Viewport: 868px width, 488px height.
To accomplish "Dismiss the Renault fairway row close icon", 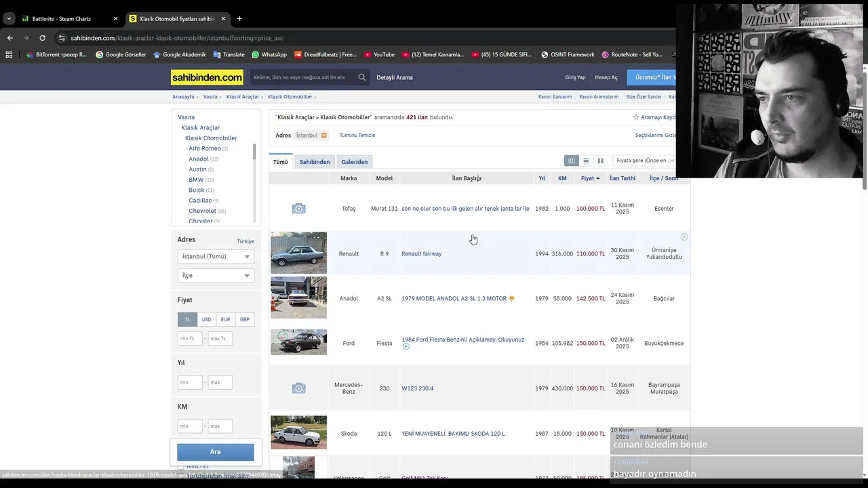I will coord(684,237).
